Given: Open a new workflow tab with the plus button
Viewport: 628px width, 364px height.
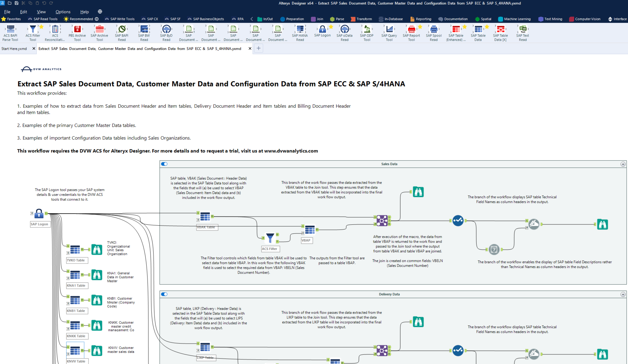Looking at the screenshot, I should pyautogui.click(x=259, y=48).
